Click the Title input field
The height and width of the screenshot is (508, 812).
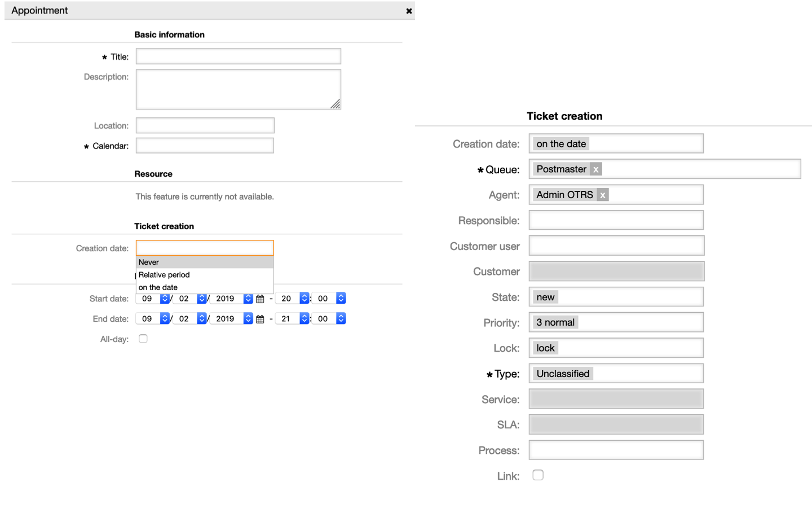click(x=238, y=56)
